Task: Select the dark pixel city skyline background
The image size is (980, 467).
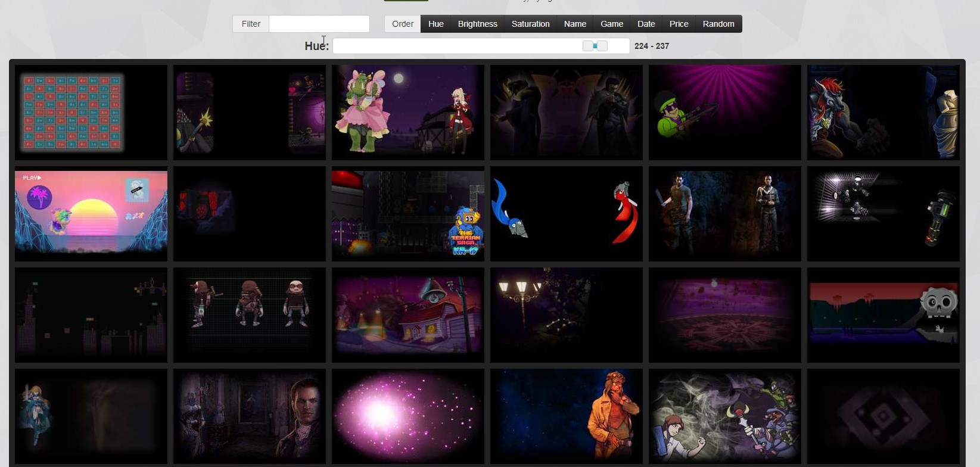Action: click(x=91, y=315)
